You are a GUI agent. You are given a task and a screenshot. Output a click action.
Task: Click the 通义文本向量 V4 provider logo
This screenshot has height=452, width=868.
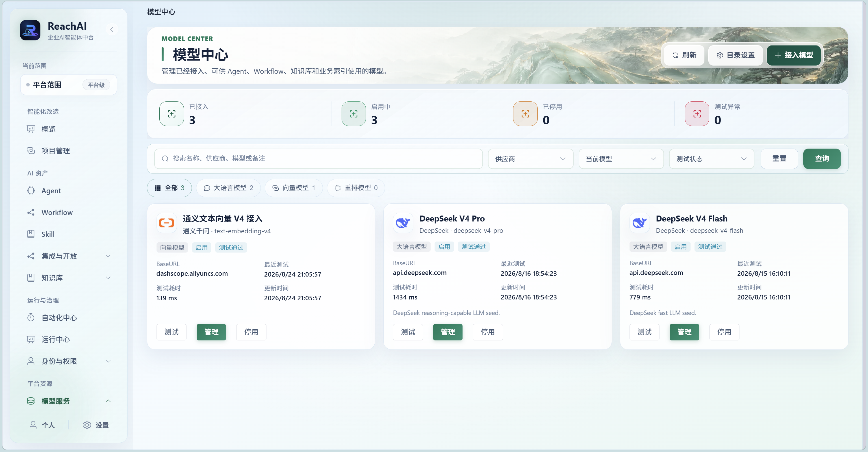click(x=166, y=223)
